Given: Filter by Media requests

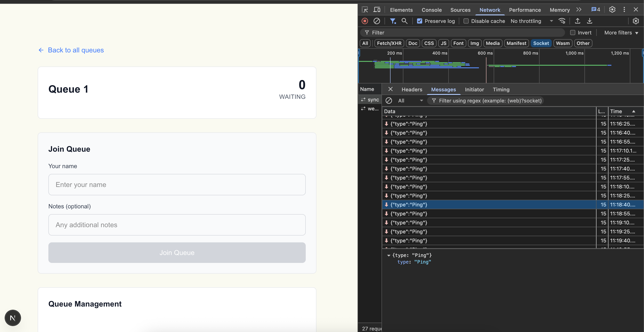Looking at the screenshot, I should point(492,43).
